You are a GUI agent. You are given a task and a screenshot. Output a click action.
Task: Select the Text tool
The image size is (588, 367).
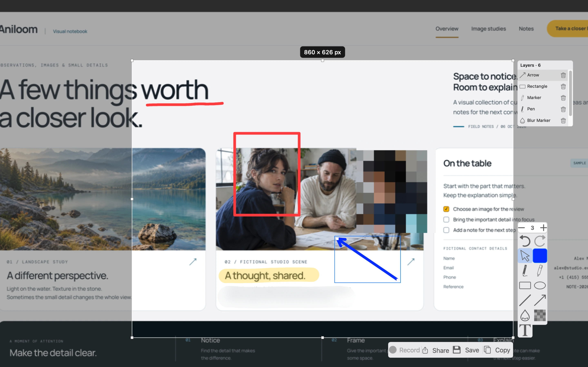(x=525, y=330)
